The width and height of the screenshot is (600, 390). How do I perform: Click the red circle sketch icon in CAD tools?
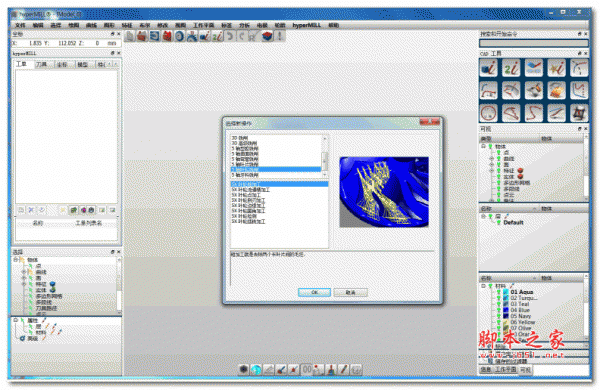point(488,113)
